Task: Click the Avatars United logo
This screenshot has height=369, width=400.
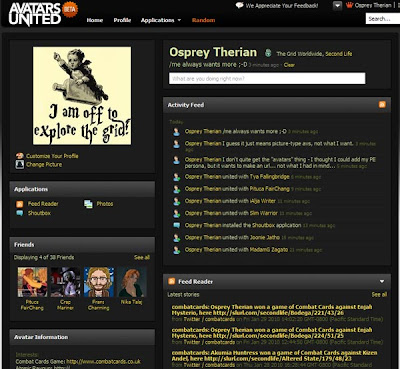Action: click(35, 14)
